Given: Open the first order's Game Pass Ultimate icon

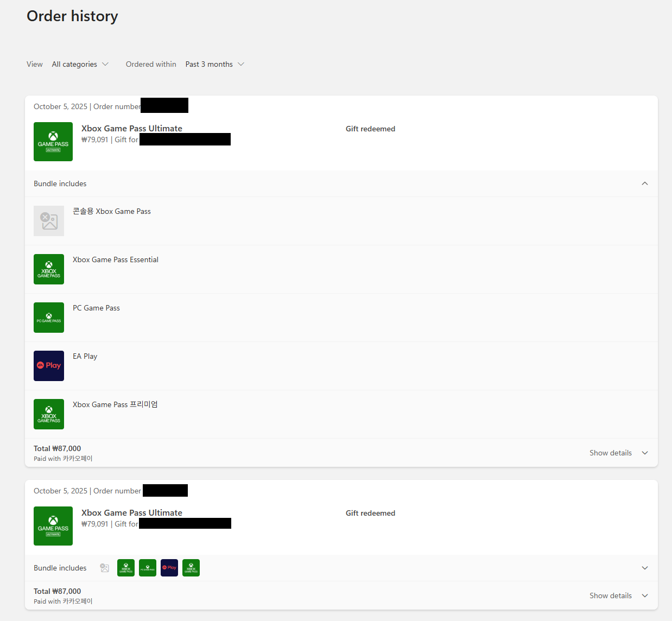Looking at the screenshot, I should click(x=53, y=142).
